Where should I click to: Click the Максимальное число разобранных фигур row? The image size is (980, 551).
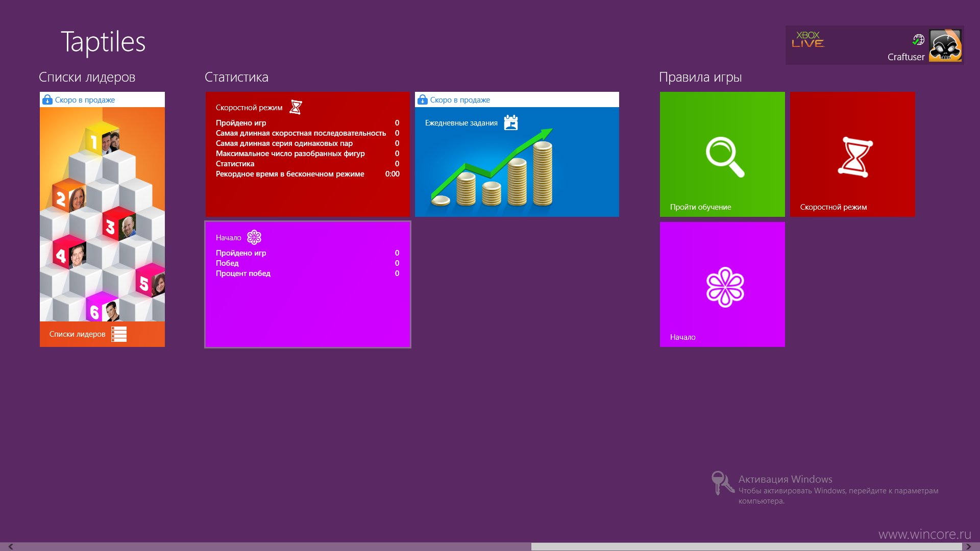pyautogui.click(x=308, y=154)
